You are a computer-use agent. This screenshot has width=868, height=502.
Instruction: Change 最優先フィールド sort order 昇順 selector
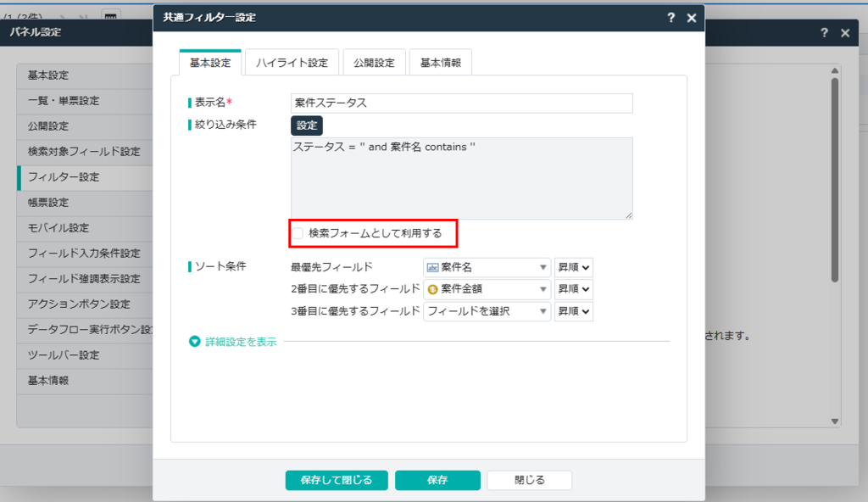pyautogui.click(x=574, y=267)
